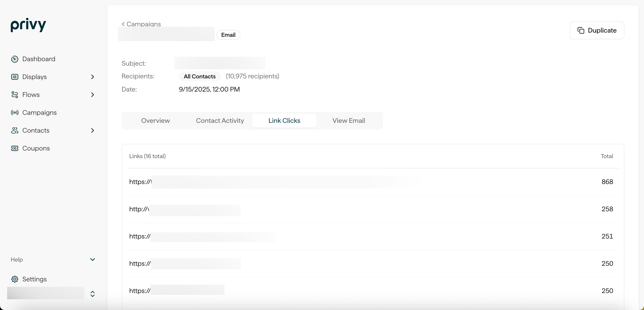Open the Dashboard gauge icon
Screen dimensions: 644x310
15,59
